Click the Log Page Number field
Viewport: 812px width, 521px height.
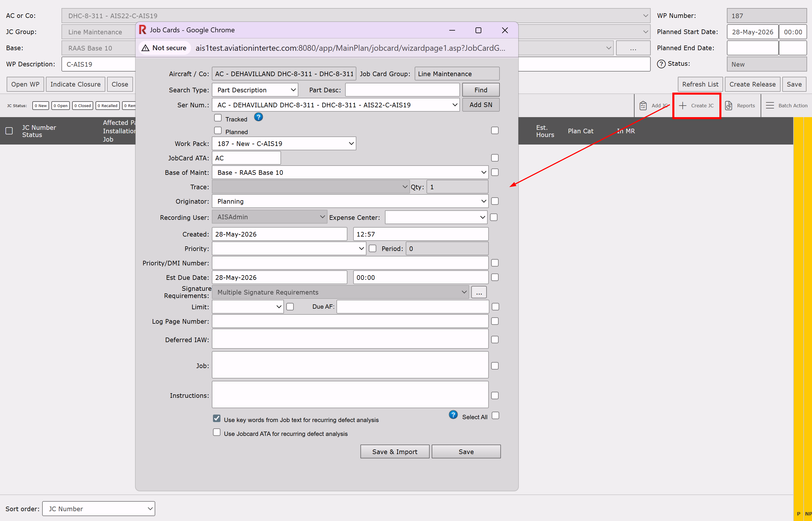(x=350, y=321)
